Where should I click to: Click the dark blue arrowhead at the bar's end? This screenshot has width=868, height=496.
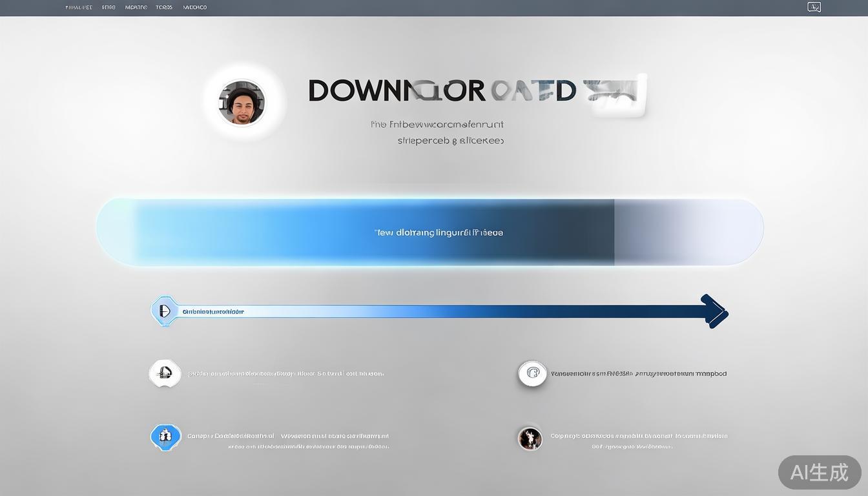pyautogui.click(x=714, y=311)
